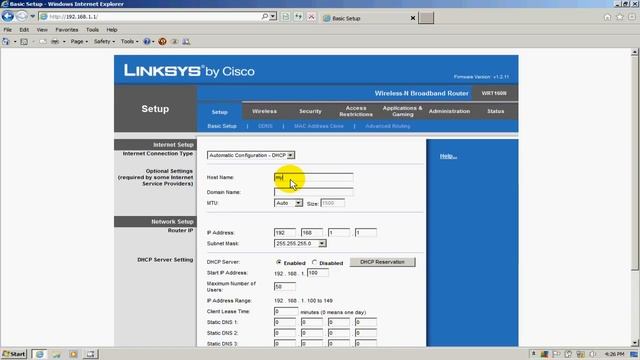This screenshot has width=640, height=360.
Task: Click the Windows Start button
Action: click(14, 354)
